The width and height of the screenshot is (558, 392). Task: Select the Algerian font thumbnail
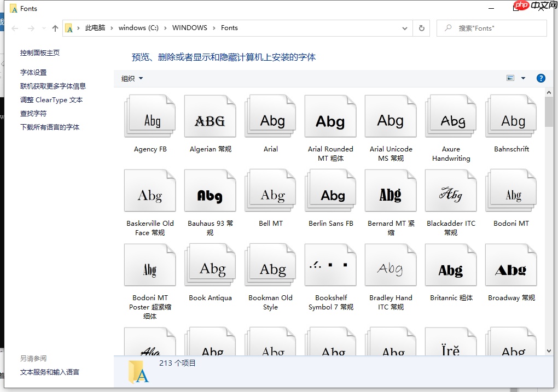(x=210, y=117)
